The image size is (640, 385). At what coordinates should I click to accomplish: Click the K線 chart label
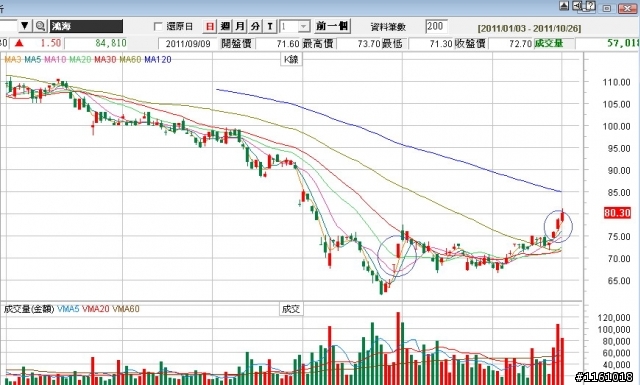coord(291,60)
